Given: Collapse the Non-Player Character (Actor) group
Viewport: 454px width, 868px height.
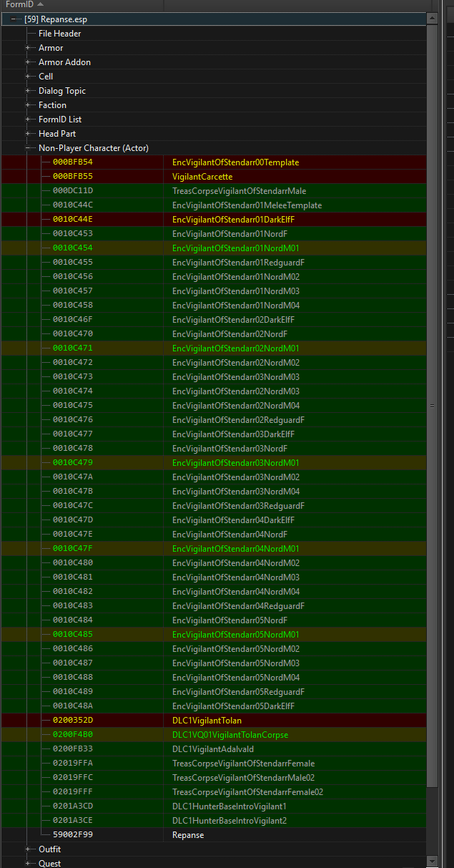Looking at the screenshot, I should (29, 148).
